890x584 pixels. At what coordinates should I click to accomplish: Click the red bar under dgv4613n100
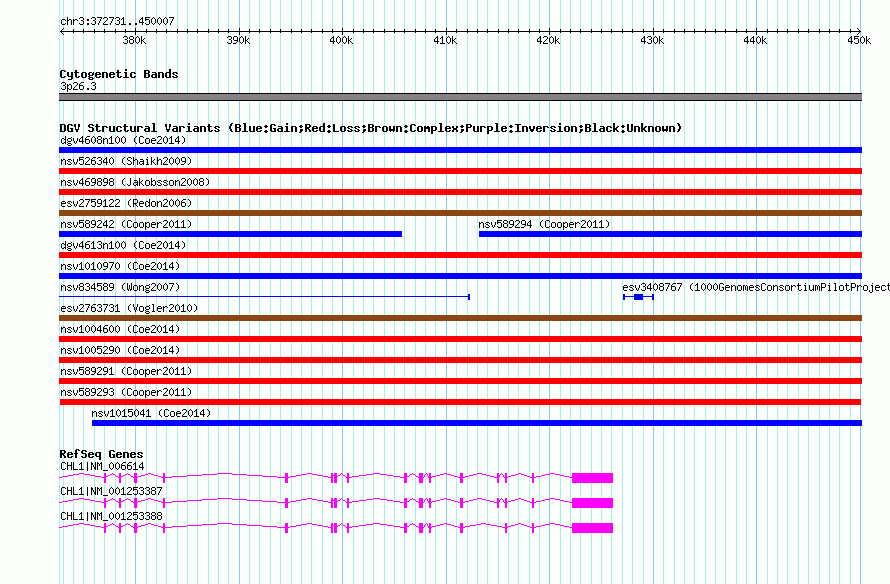(x=460, y=255)
